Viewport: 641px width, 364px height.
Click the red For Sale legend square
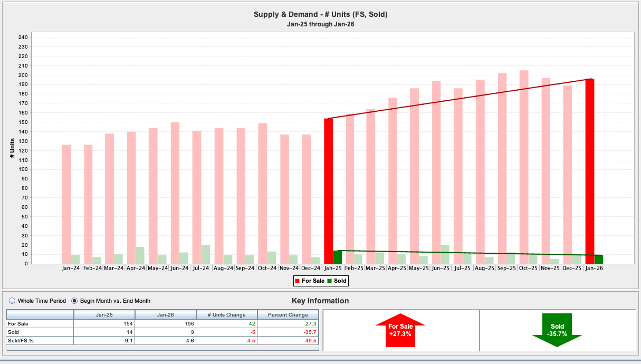click(298, 281)
